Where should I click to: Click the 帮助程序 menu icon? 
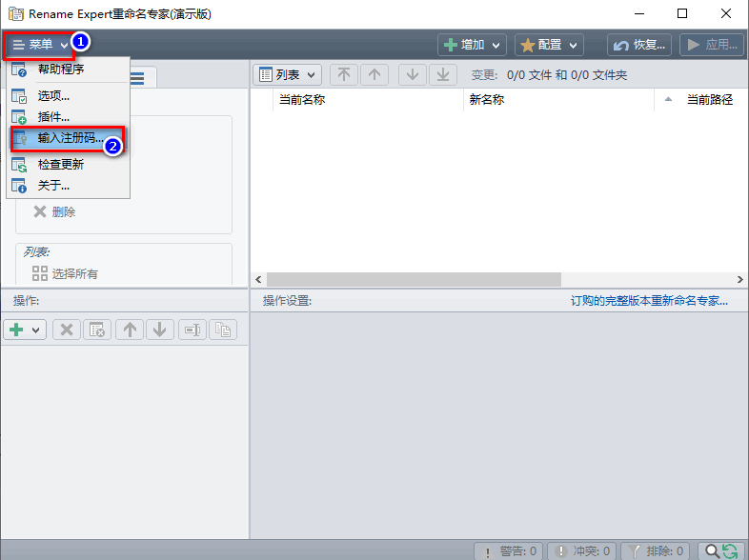(x=19, y=70)
